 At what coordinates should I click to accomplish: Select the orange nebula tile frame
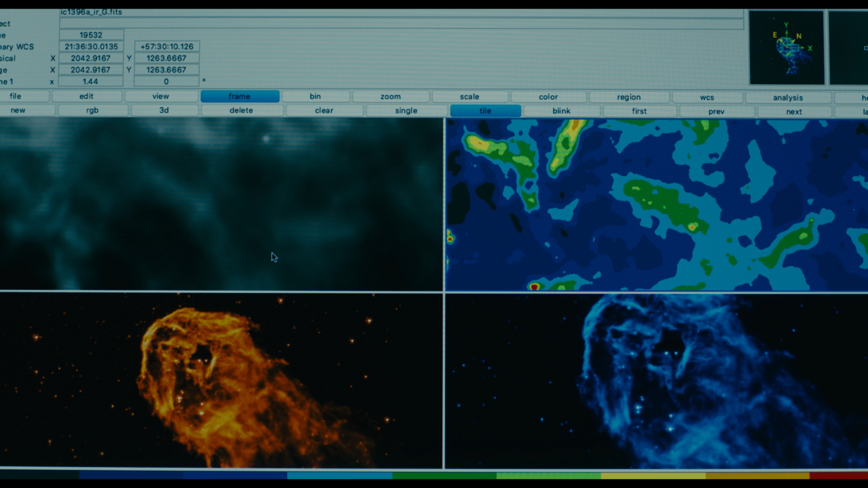click(222, 380)
